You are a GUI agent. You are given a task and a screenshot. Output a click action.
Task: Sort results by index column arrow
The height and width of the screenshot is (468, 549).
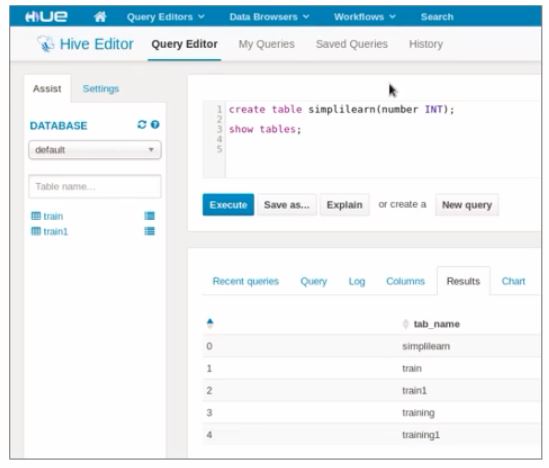[210, 323]
